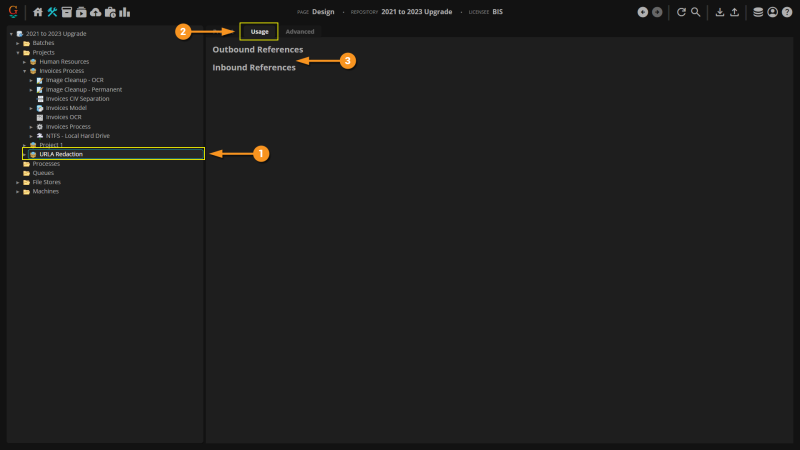Viewport: 800px width, 450px height.
Task: Click the Image Cleanup - OCR profile icon
Action: (40, 80)
